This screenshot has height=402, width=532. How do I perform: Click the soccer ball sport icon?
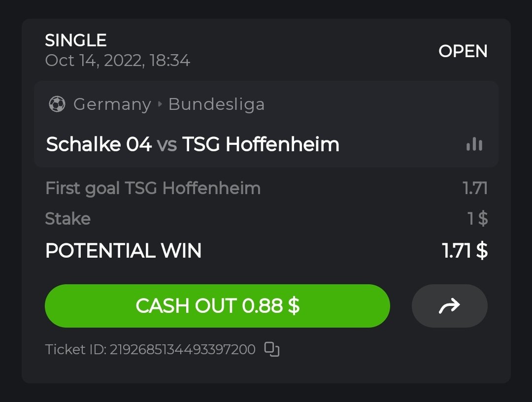tap(57, 104)
